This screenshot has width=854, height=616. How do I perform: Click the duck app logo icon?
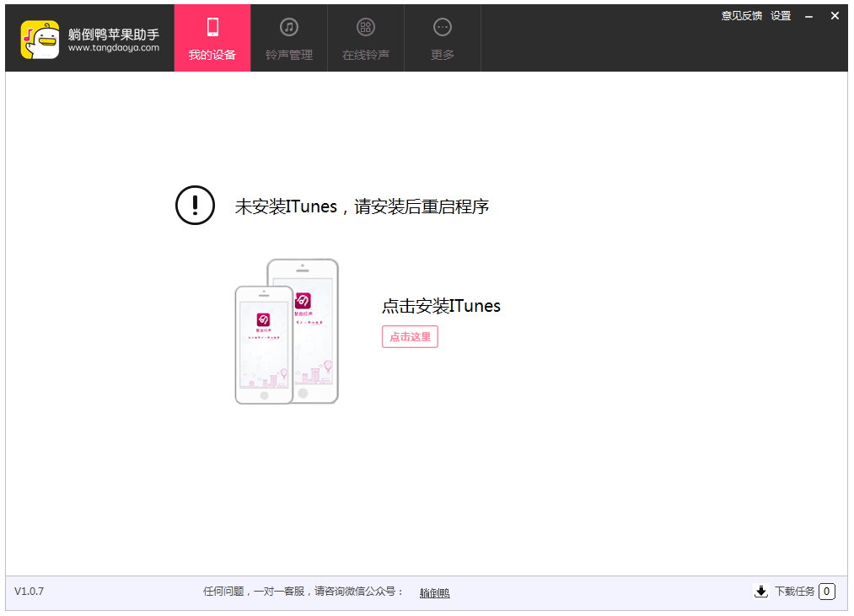(40, 40)
